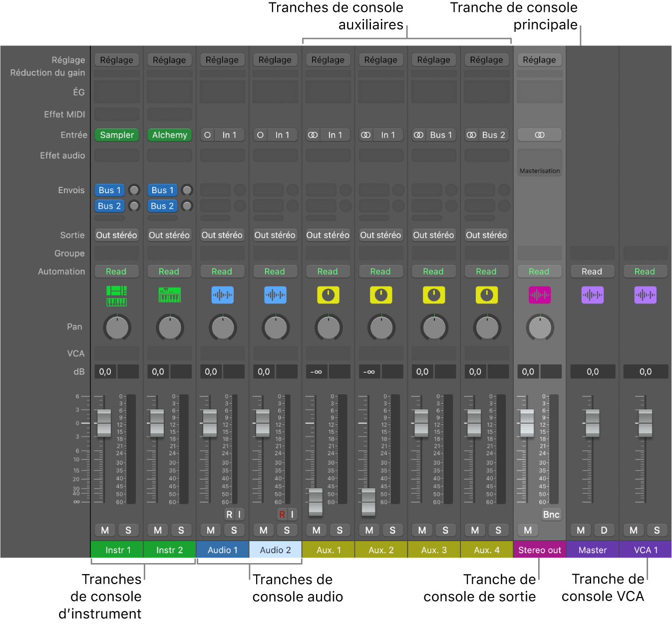Viewport: 672px width, 627px height.
Task: Open the Réglage menu on Stereo out
Action: (539, 59)
